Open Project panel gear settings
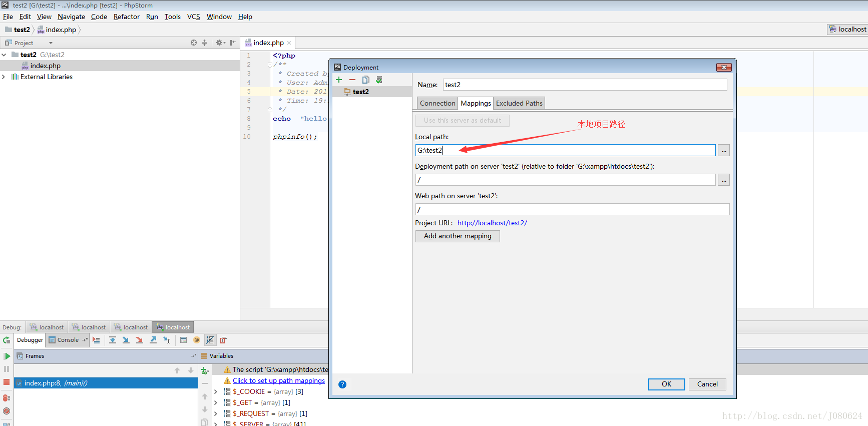The height and width of the screenshot is (426, 868). pyautogui.click(x=220, y=43)
